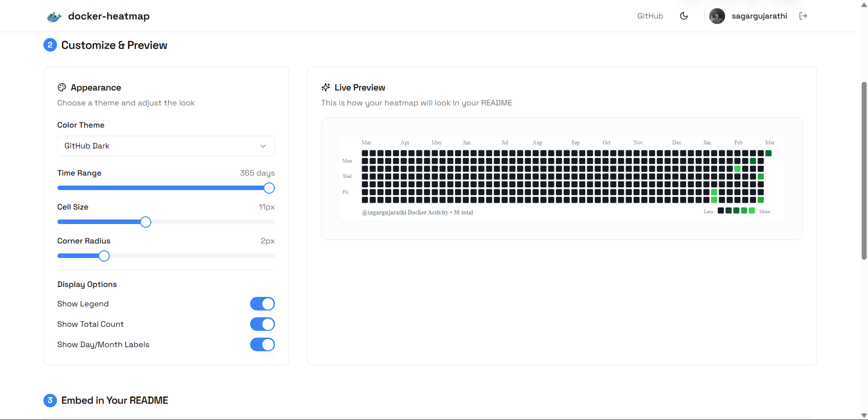Open the sagargujarathi profile avatar
Viewport: 868px width, 420px height.
point(717,16)
